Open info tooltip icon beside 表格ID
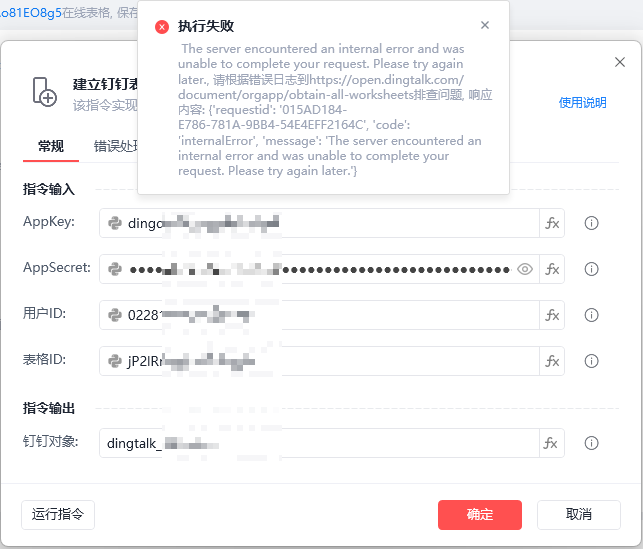 [x=591, y=361]
